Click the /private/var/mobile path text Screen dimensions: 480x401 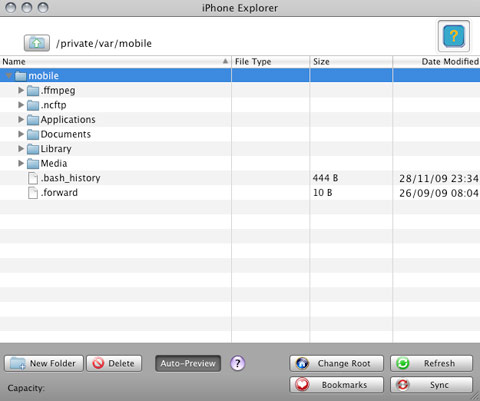(x=104, y=44)
